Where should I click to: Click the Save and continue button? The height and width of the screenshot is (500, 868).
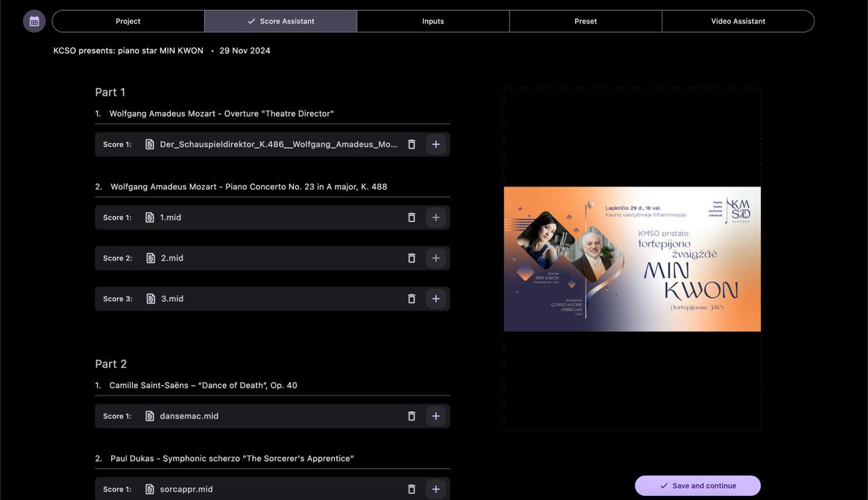coord(697,486)
